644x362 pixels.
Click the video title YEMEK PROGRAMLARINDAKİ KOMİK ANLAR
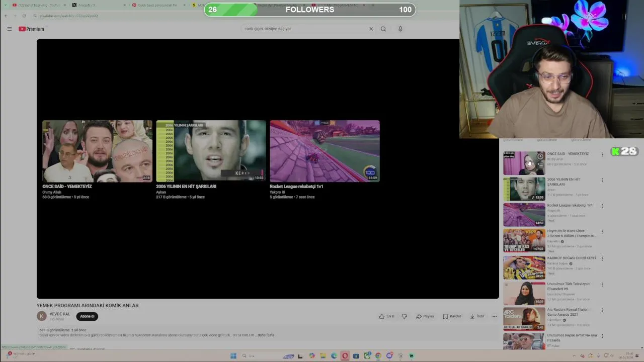(x=88, y=305)
